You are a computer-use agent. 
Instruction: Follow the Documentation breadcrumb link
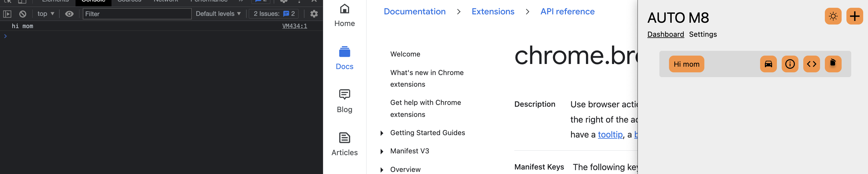415,12
